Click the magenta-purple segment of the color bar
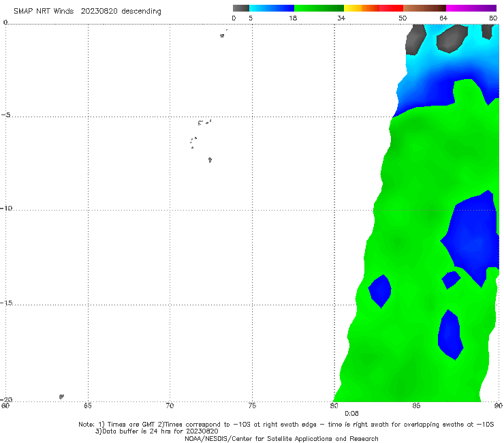 pyautogui.click(x=471, y=8)
